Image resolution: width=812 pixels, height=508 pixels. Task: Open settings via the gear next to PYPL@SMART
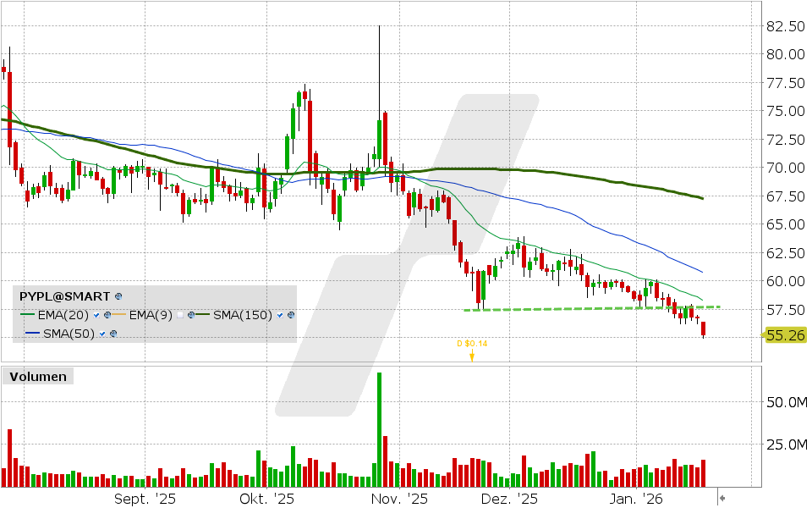coord(118,295)
